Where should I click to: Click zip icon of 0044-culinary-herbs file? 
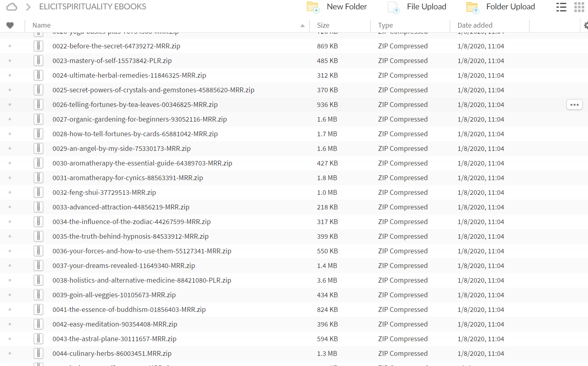(x=38, y=353)
